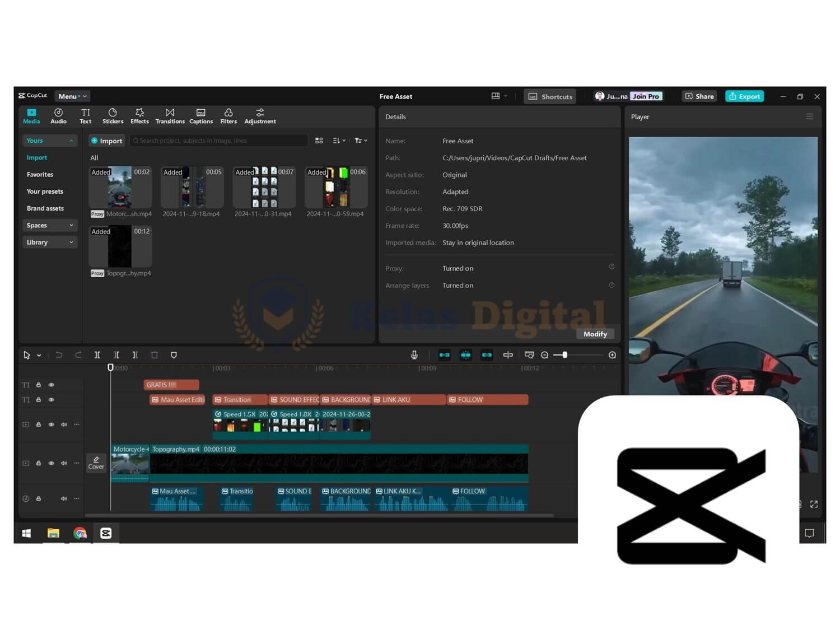Open the media sort options dropdown
The image size is (840, 630).
339,141
